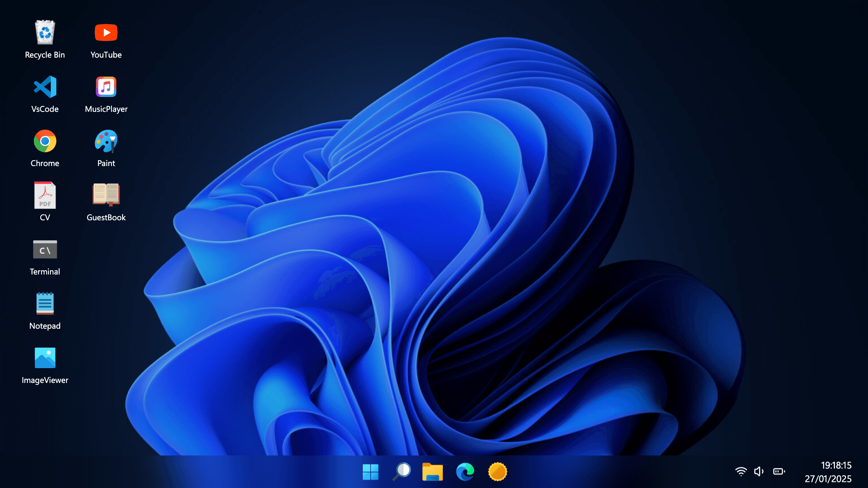Click the clock showing 19:18:15
This screenshot has height=488, width=868.
[836, 465]
